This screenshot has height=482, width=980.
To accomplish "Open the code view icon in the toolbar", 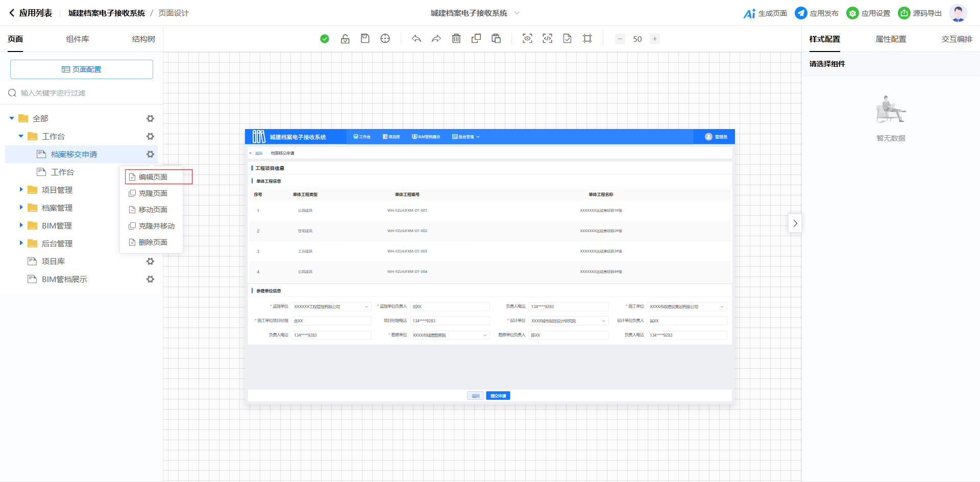I will pyautogui.click(x=547, y=39).
